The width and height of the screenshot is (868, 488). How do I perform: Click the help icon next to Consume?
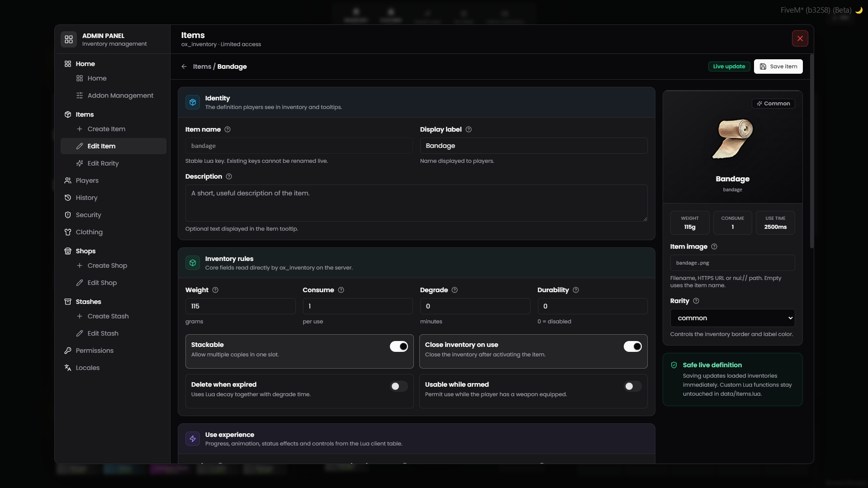341,290
